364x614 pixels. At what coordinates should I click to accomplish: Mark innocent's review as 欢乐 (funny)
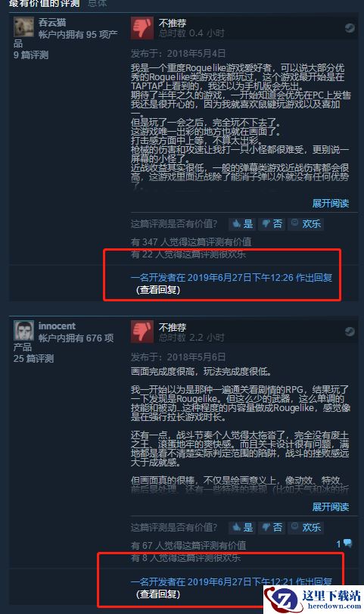pos(306,528)
